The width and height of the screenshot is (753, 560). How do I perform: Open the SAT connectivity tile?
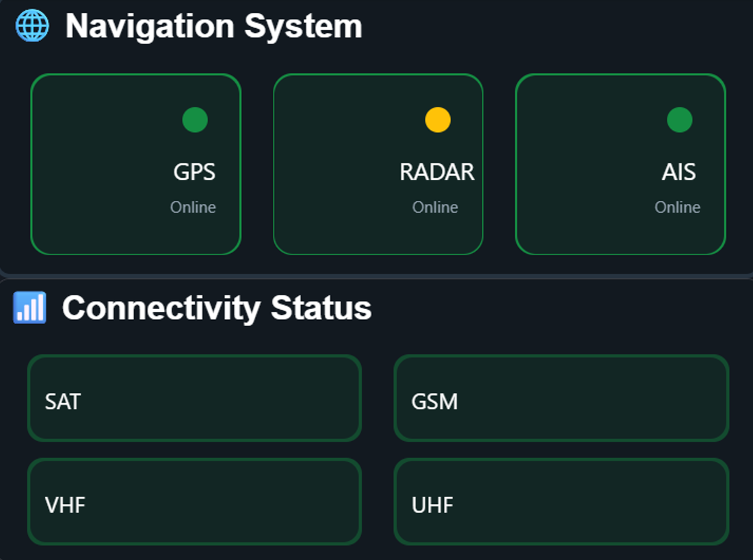point(194,398)
